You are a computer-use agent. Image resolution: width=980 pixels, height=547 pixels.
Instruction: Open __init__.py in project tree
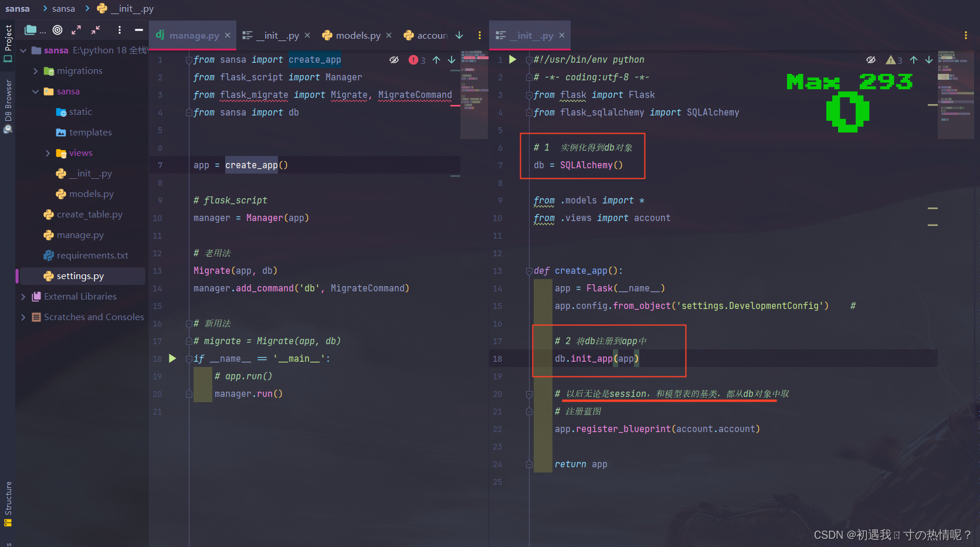click(x=84, y=174)
